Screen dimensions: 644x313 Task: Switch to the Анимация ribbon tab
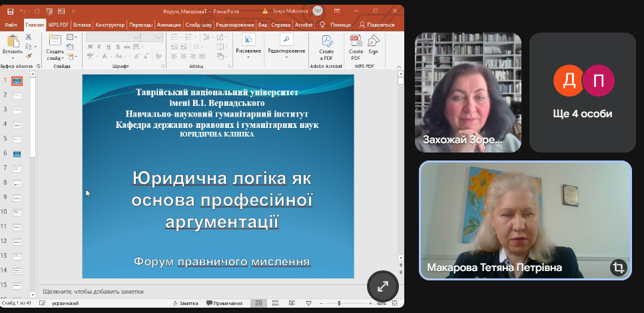tap(169, 25)
